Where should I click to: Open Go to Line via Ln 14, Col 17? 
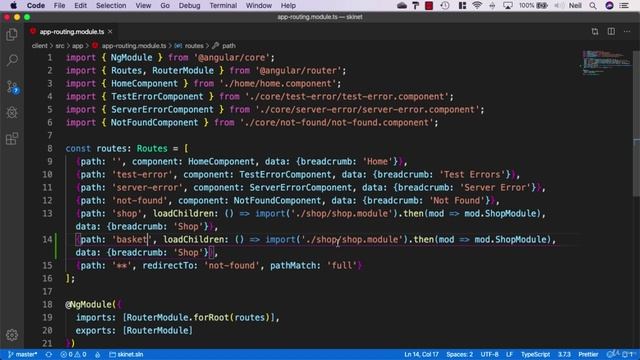click(421, 354)
